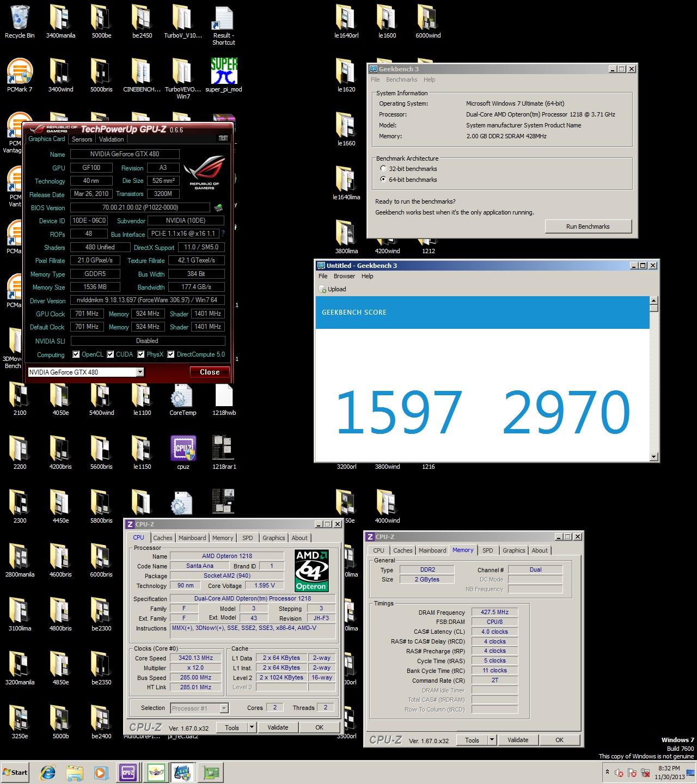Open the File menu in Geekbench results window
This screenshot has height=784, width=697.
(323, 276)
